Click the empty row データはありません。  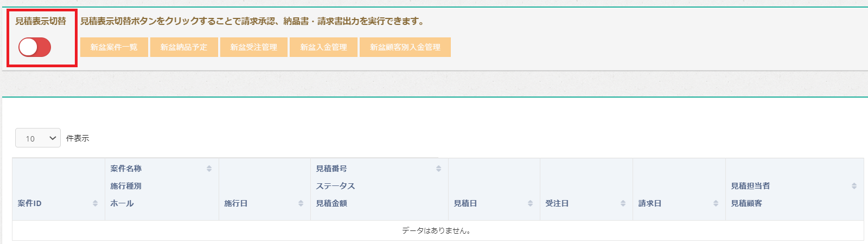[437, 230]
